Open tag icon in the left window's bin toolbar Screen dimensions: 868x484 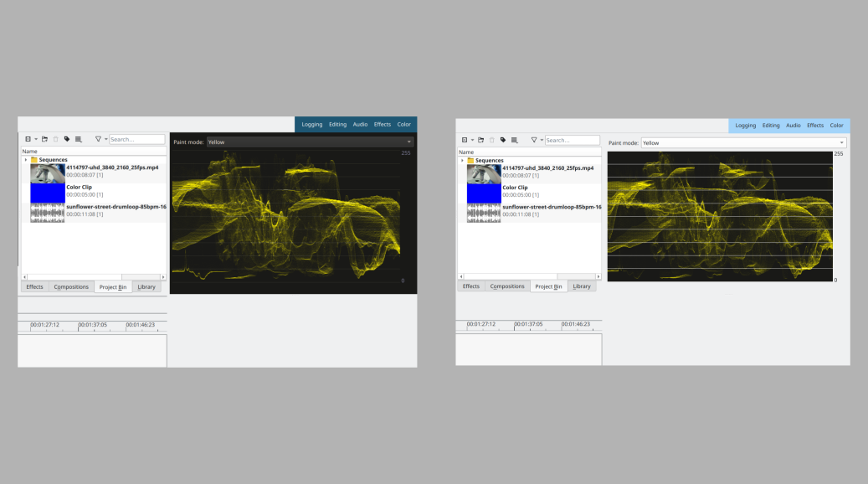(x=67, y=140)
